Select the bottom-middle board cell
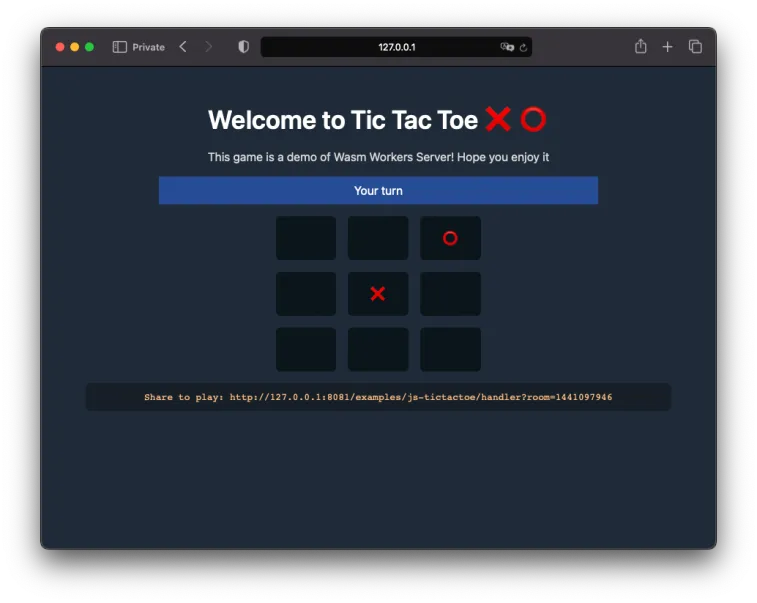 pyautogui.click(x=378, y=349)
